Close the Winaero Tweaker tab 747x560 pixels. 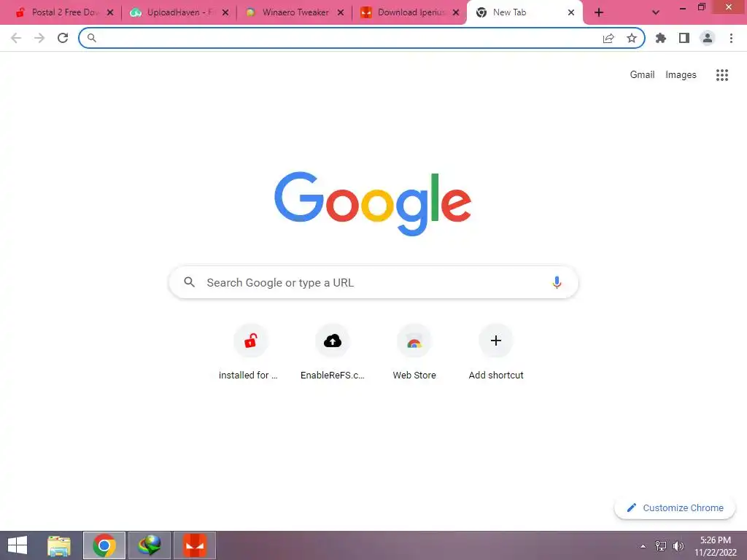[x=341, y=13]
